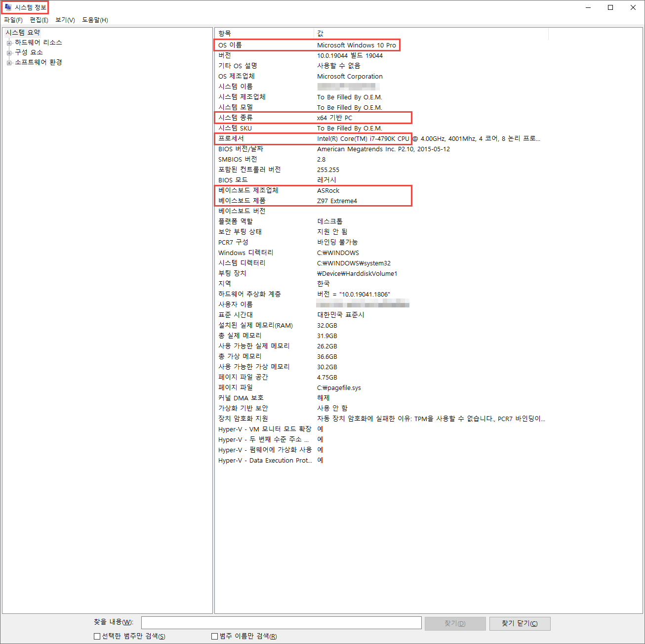645x644 pixels.
Task: Click the 찾을 내용 search input field
Action: click(x=282, y=623)
